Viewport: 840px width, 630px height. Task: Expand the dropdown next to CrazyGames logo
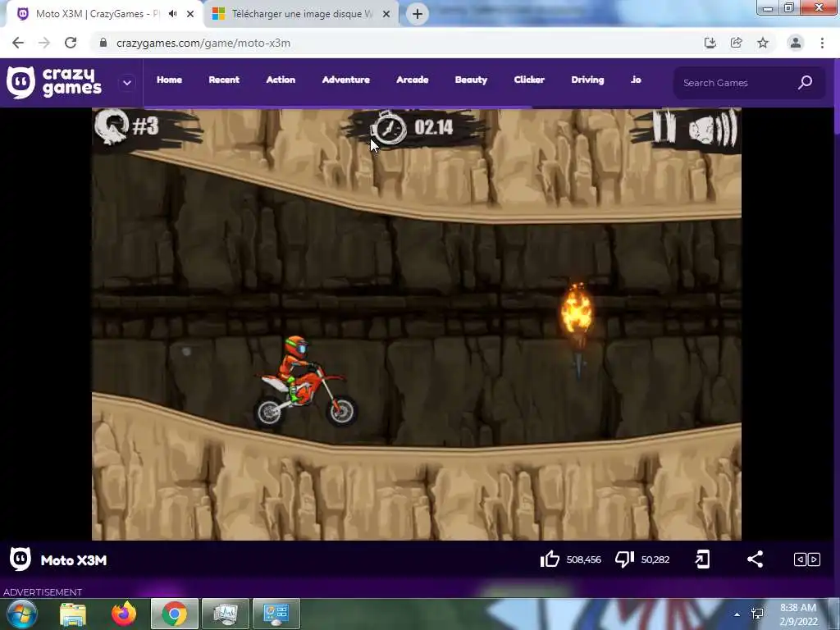(x=127, y=83)
